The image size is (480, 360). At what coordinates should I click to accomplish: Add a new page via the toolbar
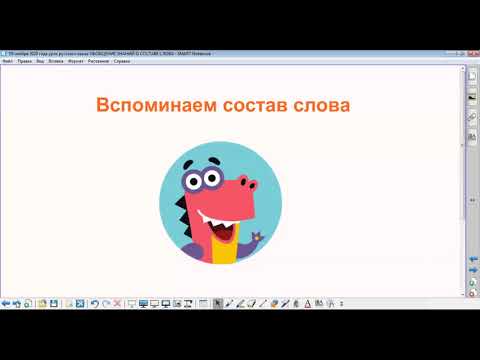click(28, 304)
